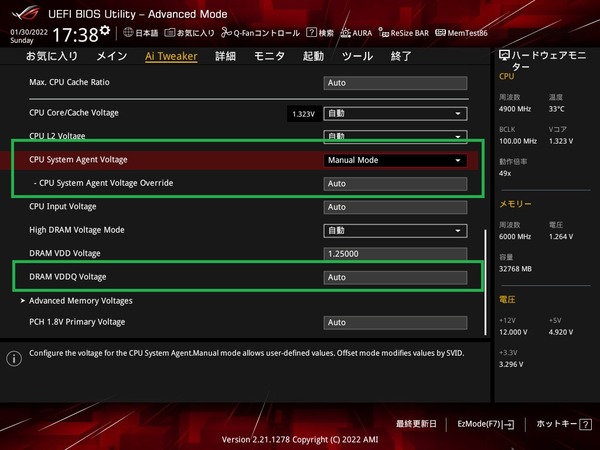Click the clock showing 17:38
This screenshot has width=600, height=450.
click(75, 35)
